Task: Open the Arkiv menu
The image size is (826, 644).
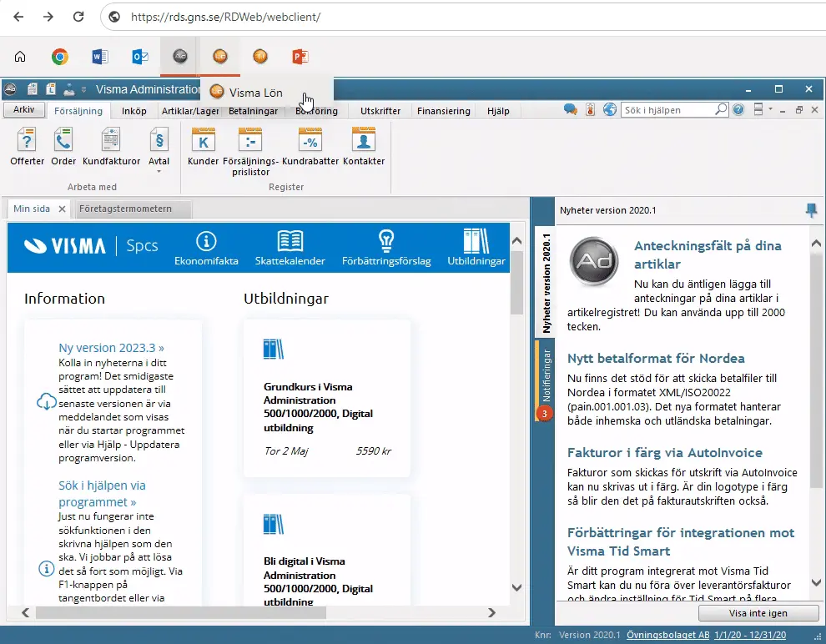Action: (x=23, y=109)
